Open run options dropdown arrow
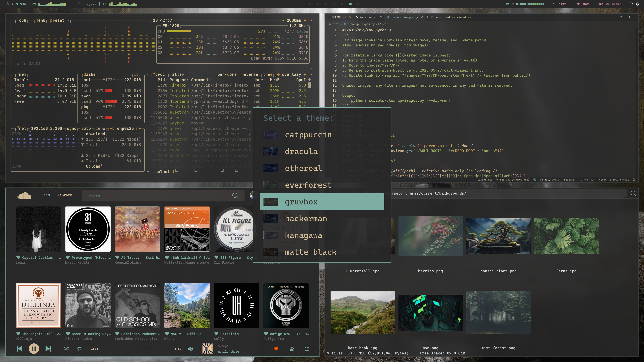The width and height of the screenshot is (644, 362). click(625, 17)
